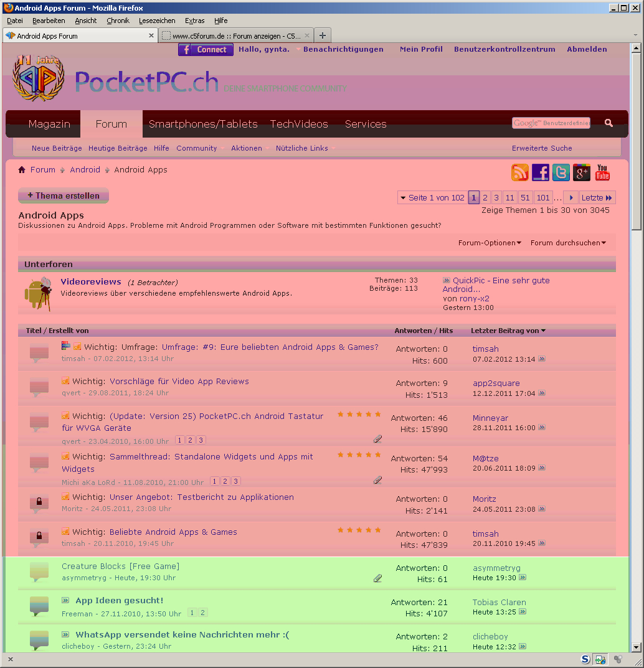The height and width of the screenshot is (668, 644).
Task: Click the magnifier search icon
Action: [x=608, y=123]
